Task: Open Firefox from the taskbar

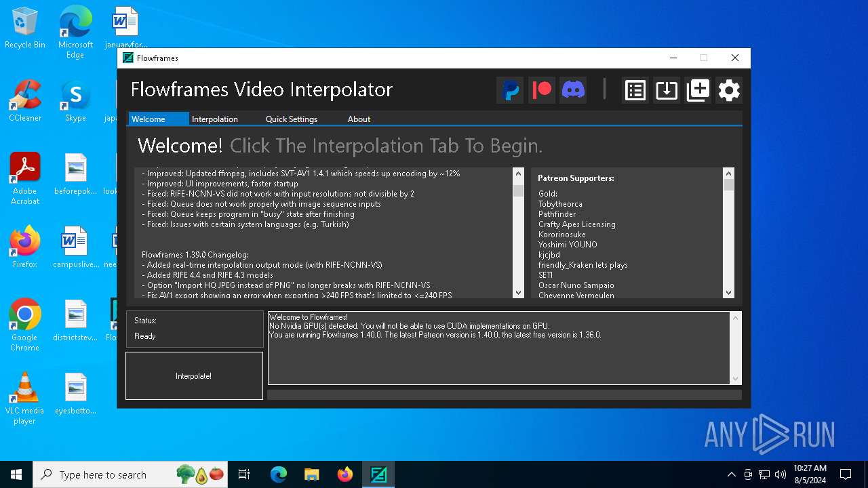Action: (344, 474)
